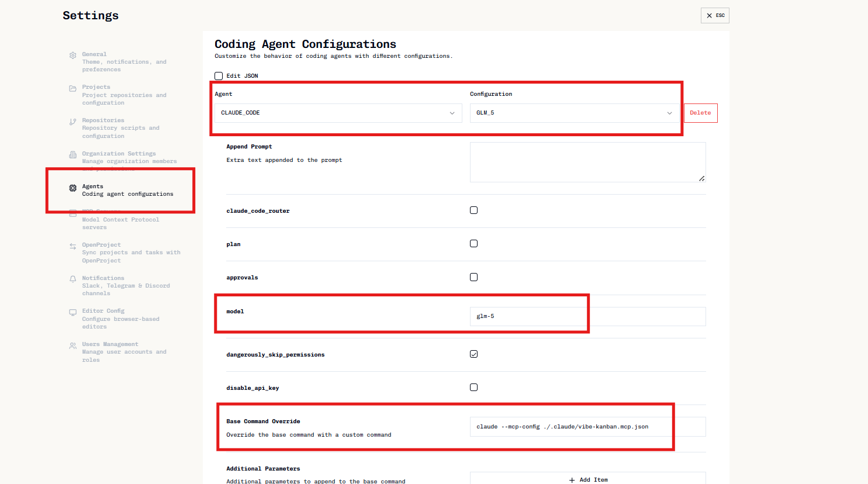Click the Repositories branch icon
The image size is (868, 484).
72,122
